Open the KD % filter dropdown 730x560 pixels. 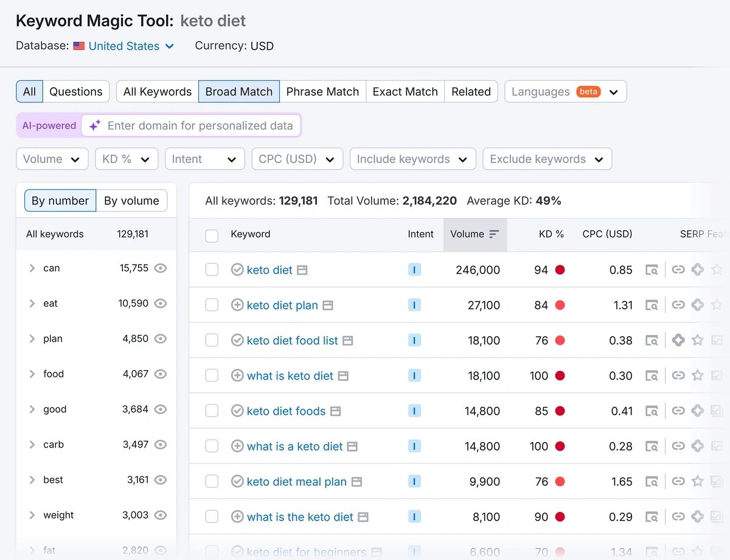point(127,159)
